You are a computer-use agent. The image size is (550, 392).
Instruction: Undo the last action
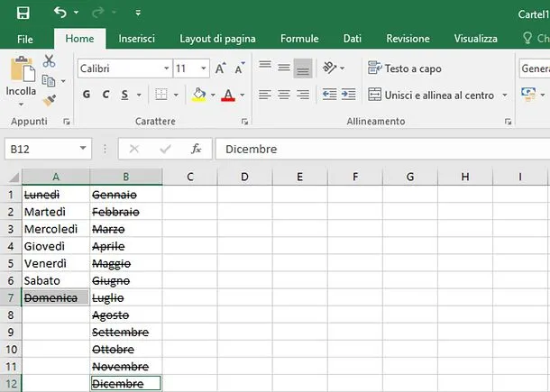pos(60,13)
